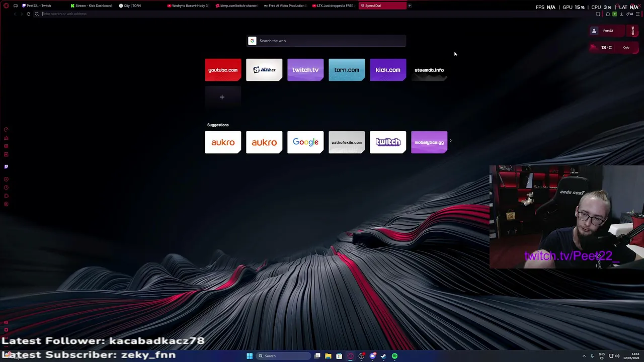This screenshot has height=362, width=644.
Task: Open the torn.com speed dial tile
Action: pyautogui.click(x=347, y=70)
